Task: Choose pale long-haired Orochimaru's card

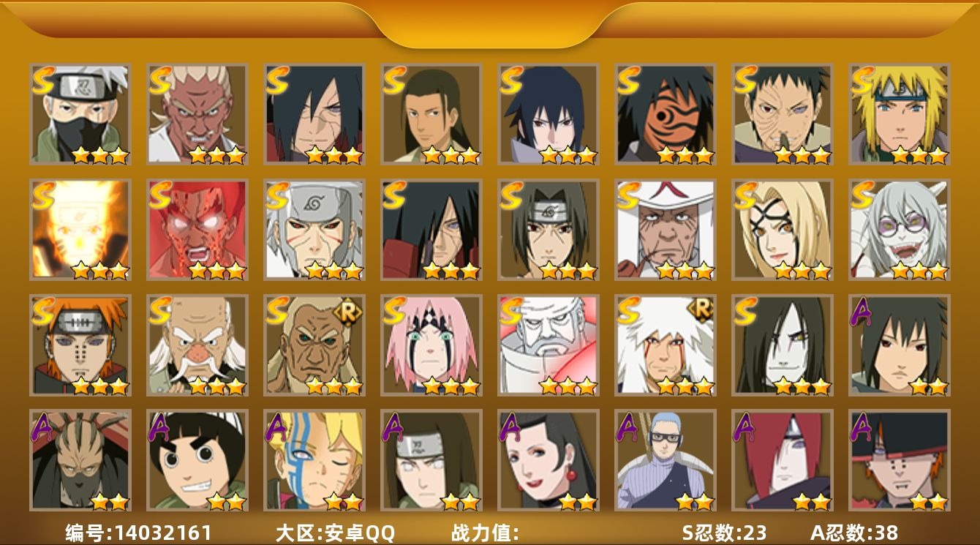Action: pyautogui.click(x=783, y=345)
